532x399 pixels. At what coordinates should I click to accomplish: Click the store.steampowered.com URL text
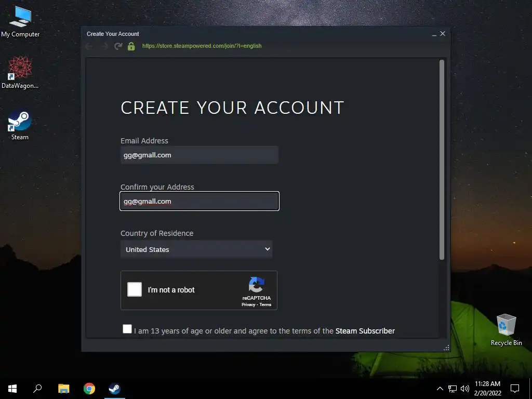click(x=202, y=46)
